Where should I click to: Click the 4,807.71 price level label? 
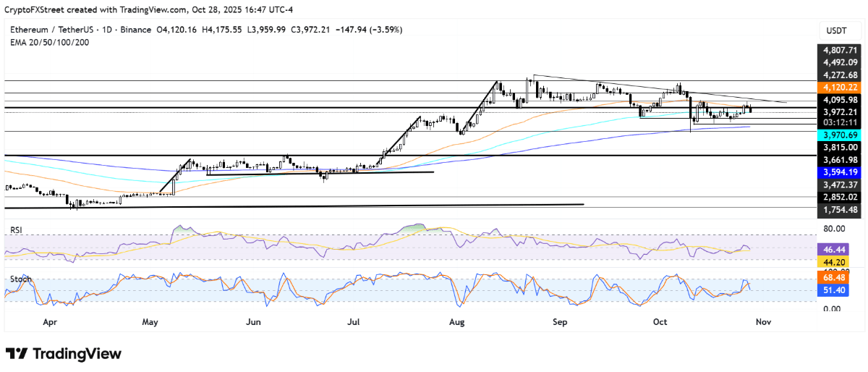pyautogui.click(x=839, y=51)
